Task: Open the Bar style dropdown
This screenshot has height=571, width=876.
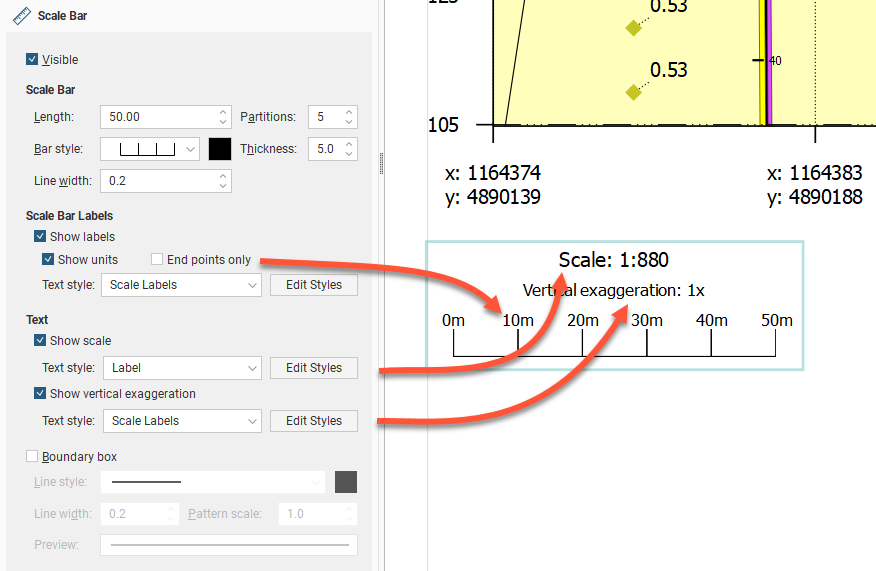Action: 151,149
